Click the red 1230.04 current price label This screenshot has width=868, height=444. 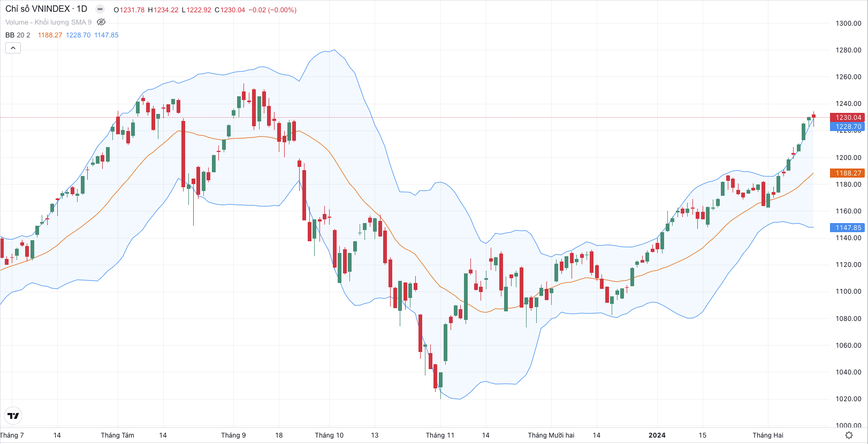coord(847,117)
